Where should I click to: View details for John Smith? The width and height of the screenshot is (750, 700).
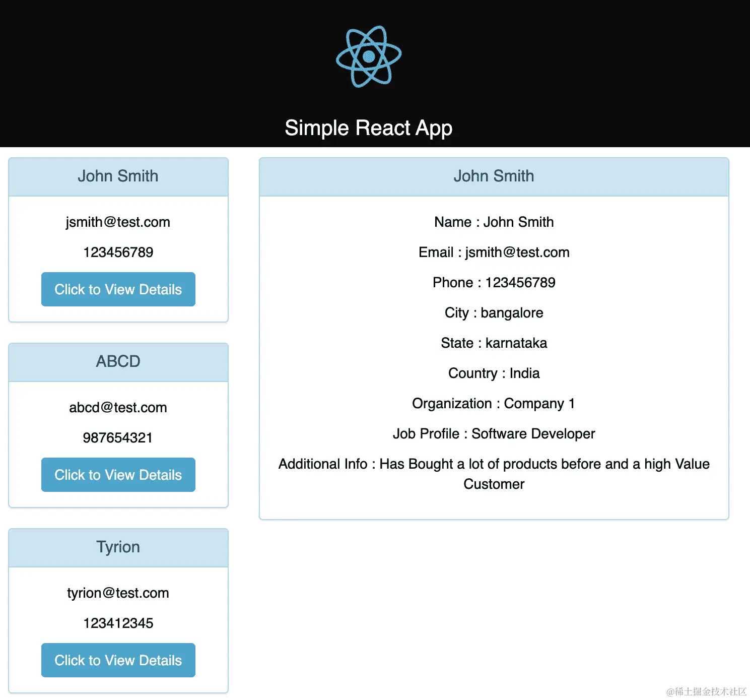(118, 289)
